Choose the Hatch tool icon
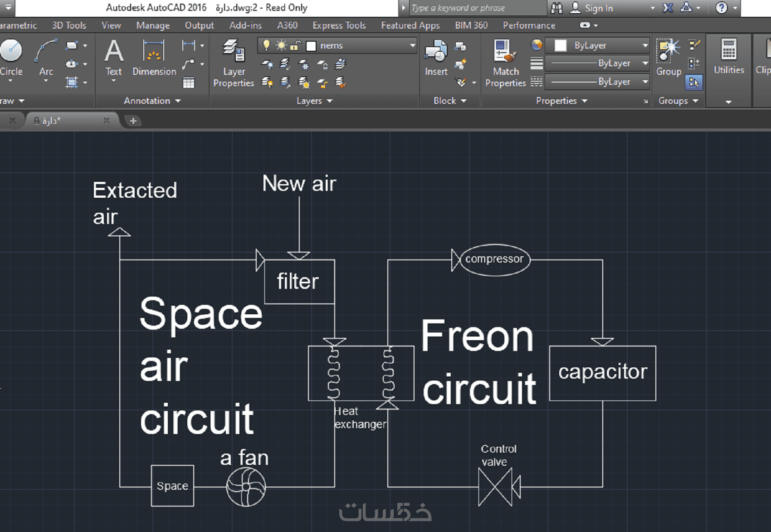The width and height of the screenshot is (771, 532). pyautogui.click(x=72, y=82)
